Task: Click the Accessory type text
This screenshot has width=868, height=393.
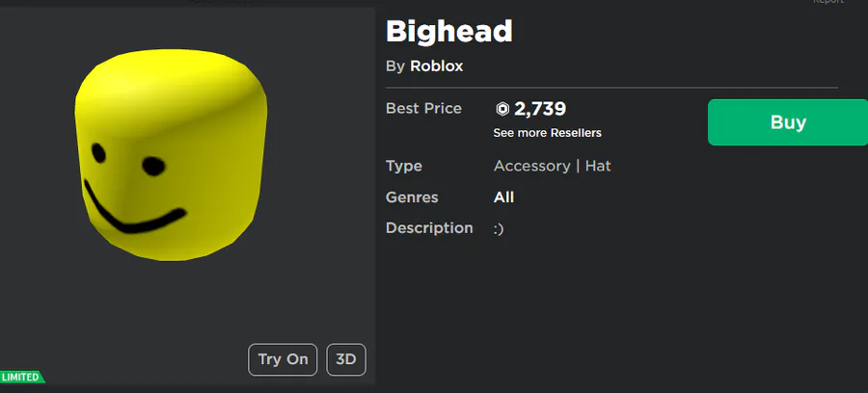Action: [531, 166]
